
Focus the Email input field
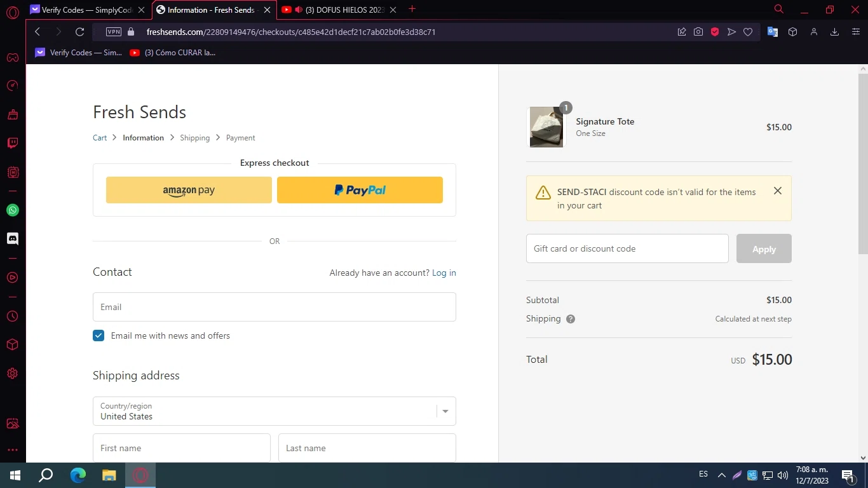(x=275, y=307)
